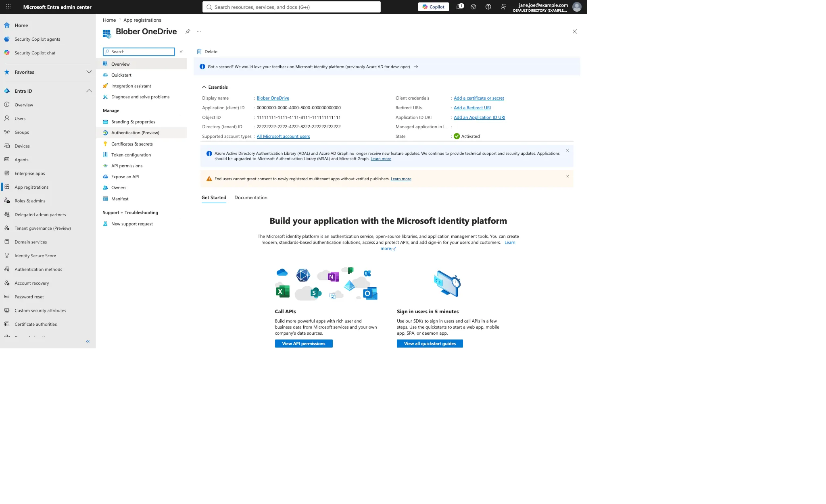Focus the global search resources field
This screenshot has height=504, width=826.
(292, 7)
